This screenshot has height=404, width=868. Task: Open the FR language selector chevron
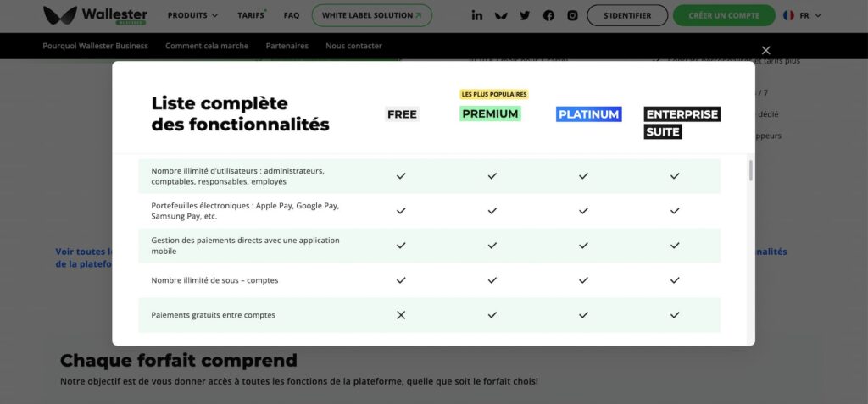[818, 15]
